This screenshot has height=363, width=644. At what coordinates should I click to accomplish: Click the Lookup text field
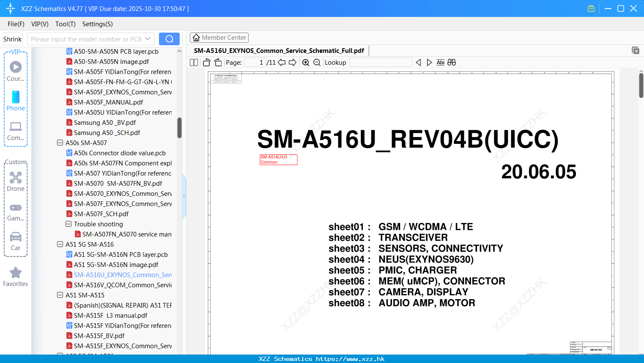click(x=381, y=62)
